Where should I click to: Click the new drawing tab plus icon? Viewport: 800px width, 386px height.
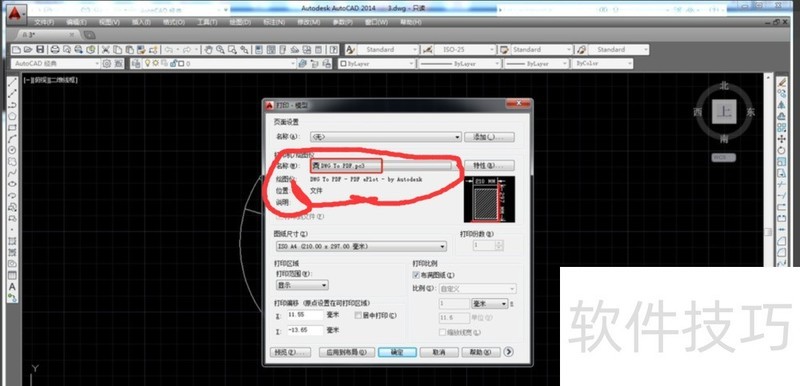[x=89, y=35]
